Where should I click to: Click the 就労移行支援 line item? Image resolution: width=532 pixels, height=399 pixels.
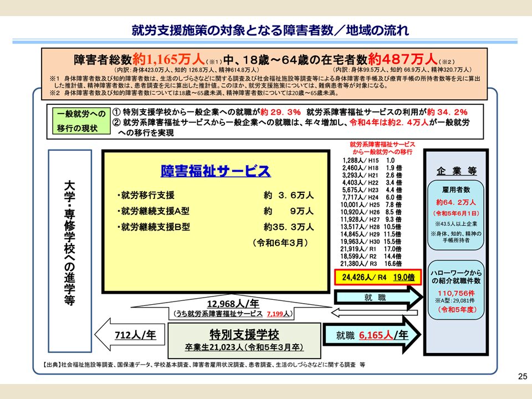(x=146, y=195)
